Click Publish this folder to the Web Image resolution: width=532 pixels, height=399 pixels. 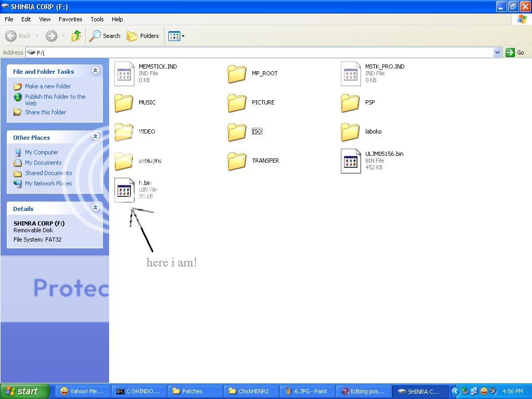click(55, 100)
